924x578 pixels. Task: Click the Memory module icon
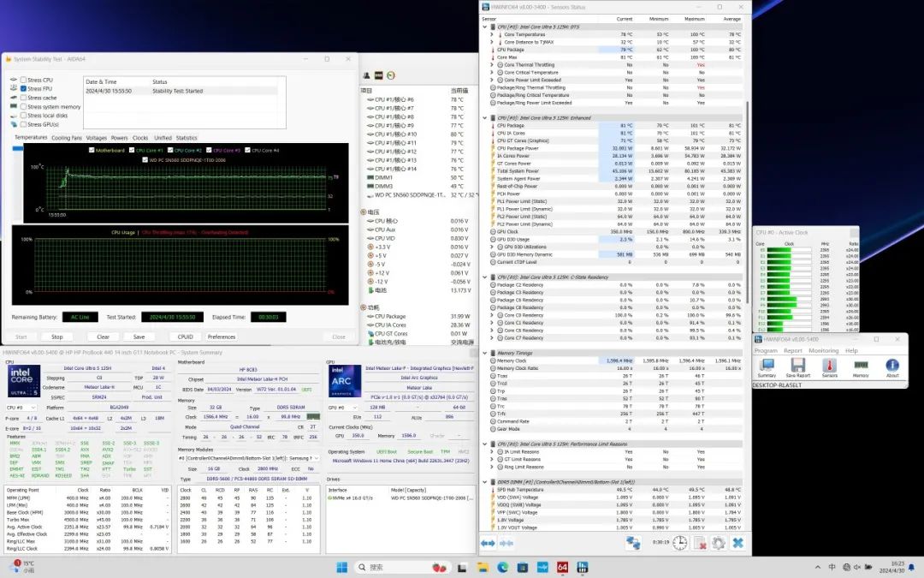861,366
